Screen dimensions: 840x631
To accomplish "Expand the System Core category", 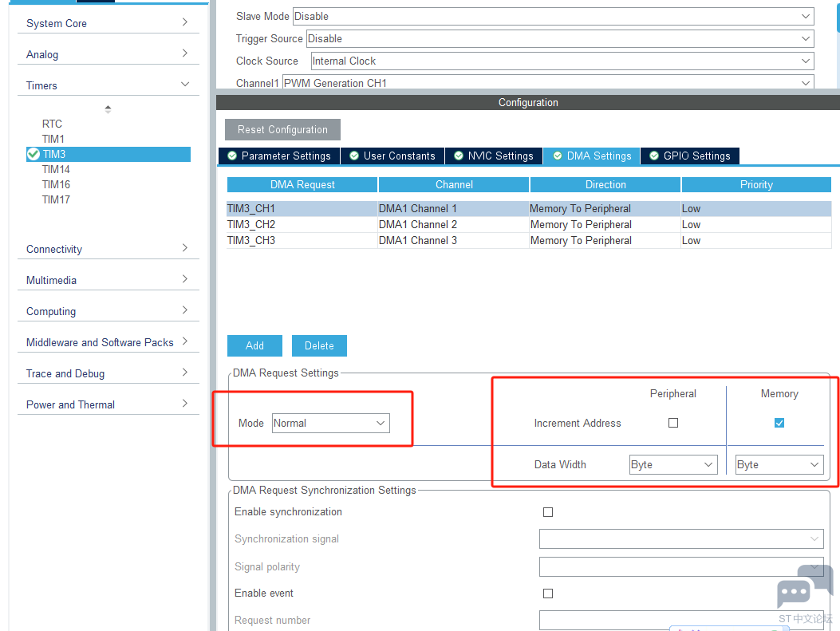I will [108, 23].
